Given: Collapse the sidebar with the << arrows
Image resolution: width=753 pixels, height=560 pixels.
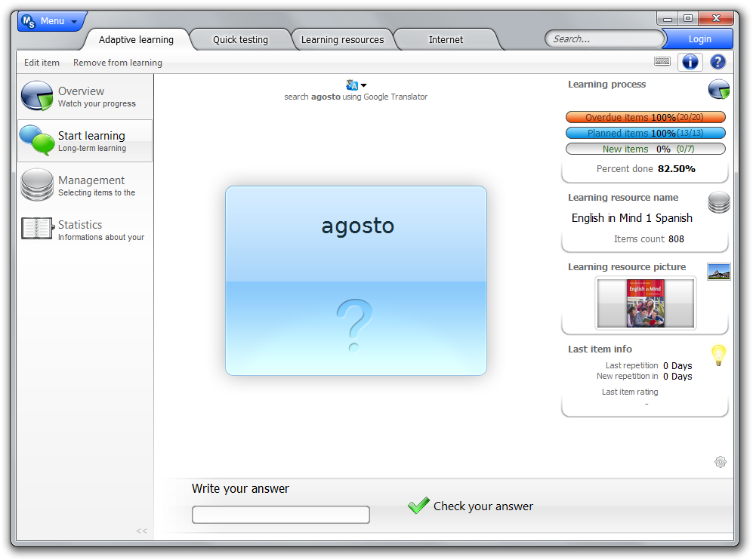Looking at the screenshot, I should (x=141, y=531).
